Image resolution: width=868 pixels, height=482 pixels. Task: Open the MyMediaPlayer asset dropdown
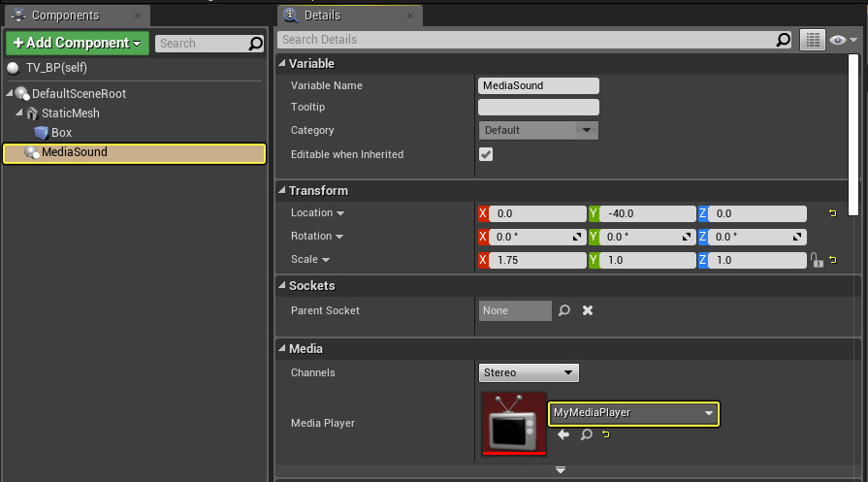click(633, 413)
